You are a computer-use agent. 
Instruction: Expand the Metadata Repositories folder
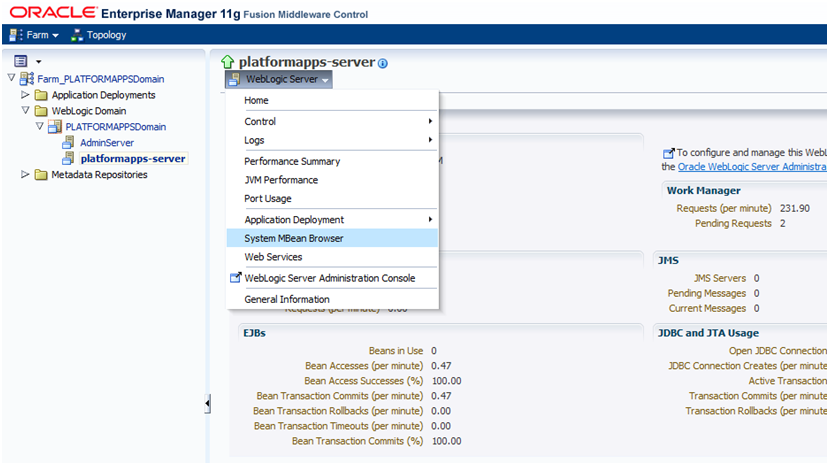pos(25,174)
